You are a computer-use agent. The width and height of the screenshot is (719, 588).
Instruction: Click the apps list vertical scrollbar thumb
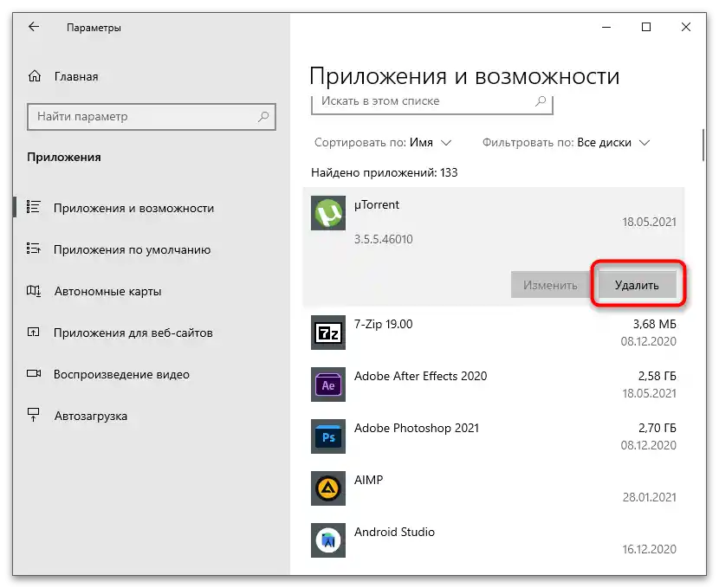(x=703, y=145)
